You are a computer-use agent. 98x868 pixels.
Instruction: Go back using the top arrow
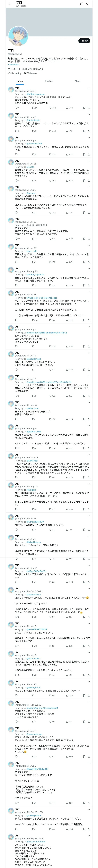pos(9,4)
